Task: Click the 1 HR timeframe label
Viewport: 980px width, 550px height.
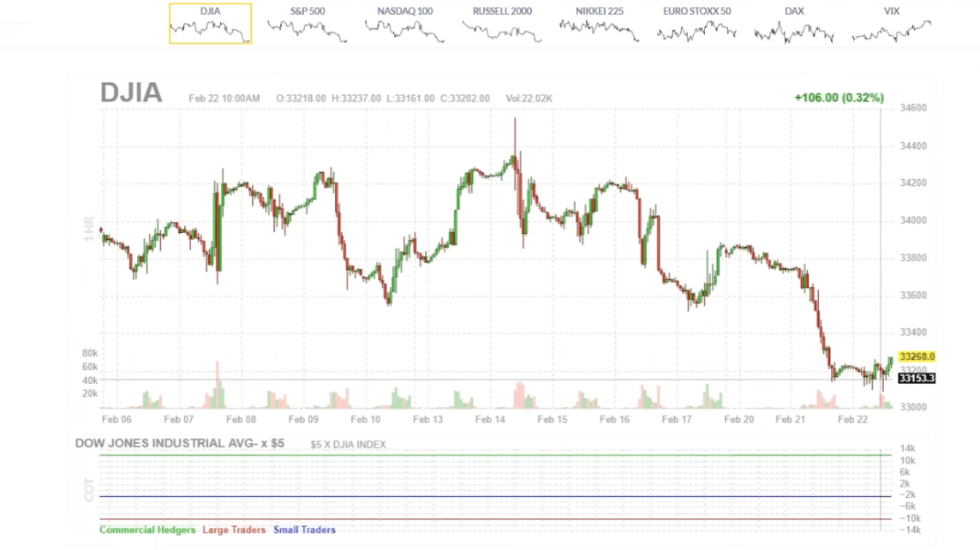Action: point(88,228)
